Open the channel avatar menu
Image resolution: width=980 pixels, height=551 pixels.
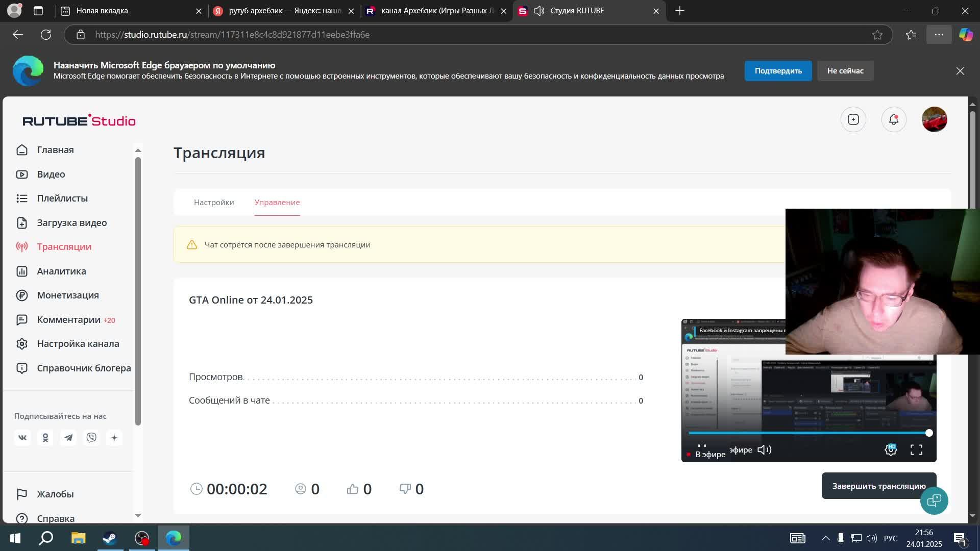coord(935,119)
